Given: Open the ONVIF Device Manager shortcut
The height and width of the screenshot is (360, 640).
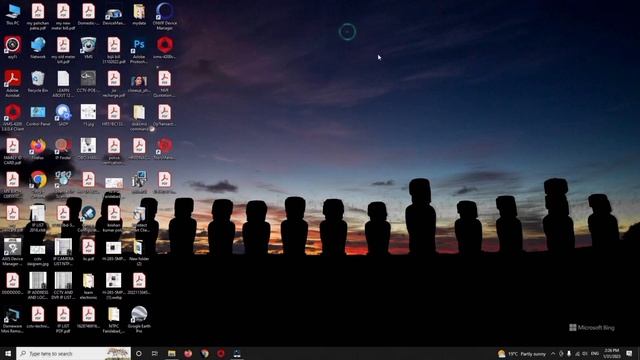Looking at the screenshot, I should (x=164, y=16).
